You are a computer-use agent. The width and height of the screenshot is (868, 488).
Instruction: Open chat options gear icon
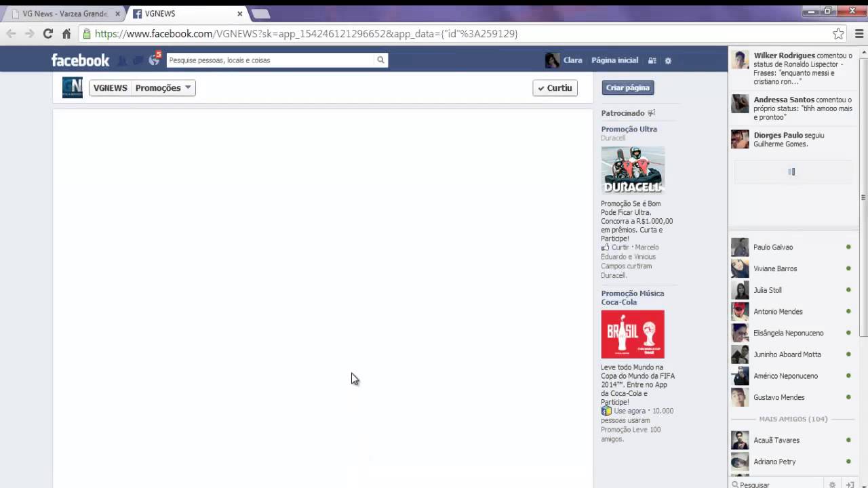click(832, 484)
